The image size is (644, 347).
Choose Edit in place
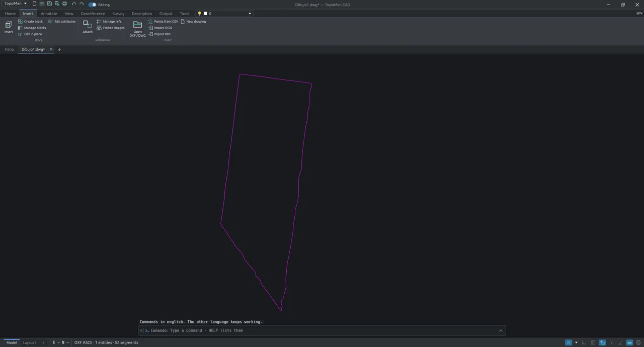click(30, 34)
